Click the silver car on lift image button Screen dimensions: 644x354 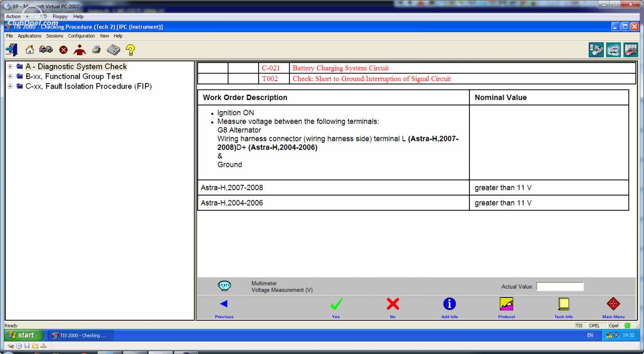(x=613, y=50)
